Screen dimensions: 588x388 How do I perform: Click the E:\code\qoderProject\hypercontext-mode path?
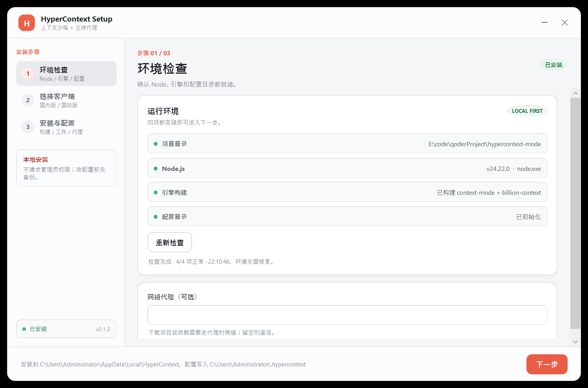[x=485, y=144]
